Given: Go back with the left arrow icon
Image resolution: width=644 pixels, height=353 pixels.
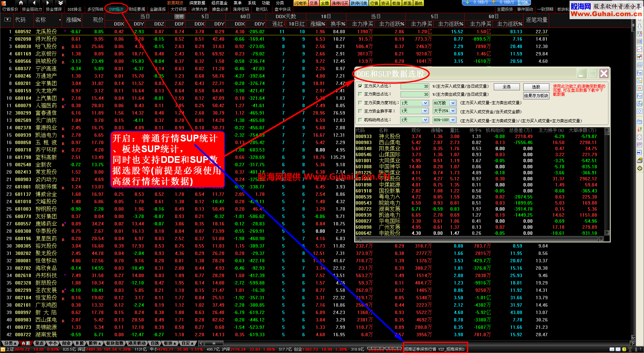Looking at the screenshot, I should 34,3.
